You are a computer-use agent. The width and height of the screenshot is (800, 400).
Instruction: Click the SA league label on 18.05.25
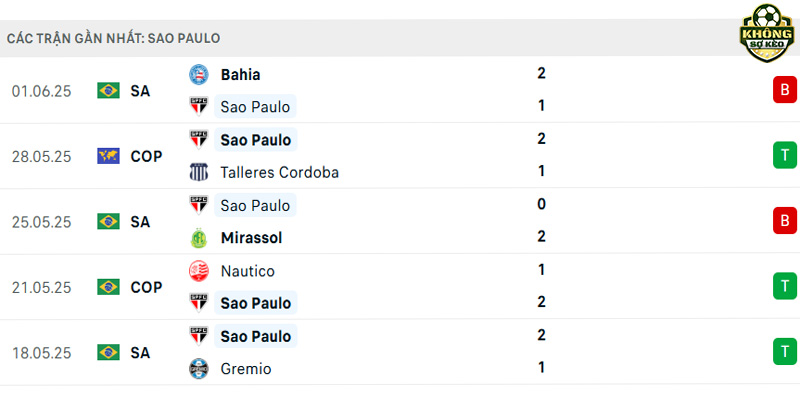[x=140, y=353]
